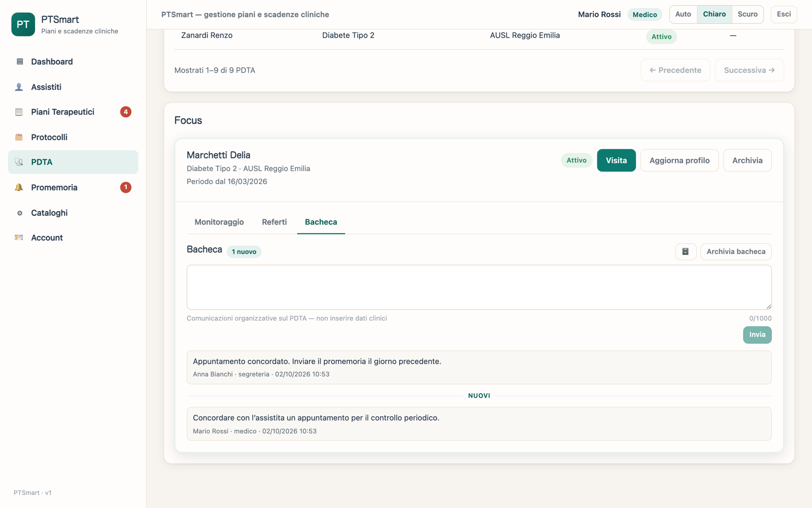
Task: Click the PT logo in the sidebar header
Action: coord(23,24)
